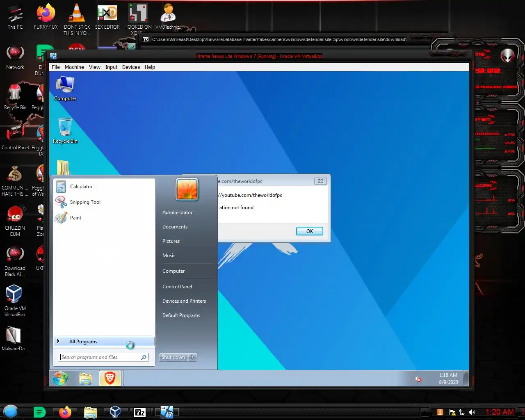
Task: Open CHUZZIN CUM desktop shortcut
Action: (x=15, y=221)
